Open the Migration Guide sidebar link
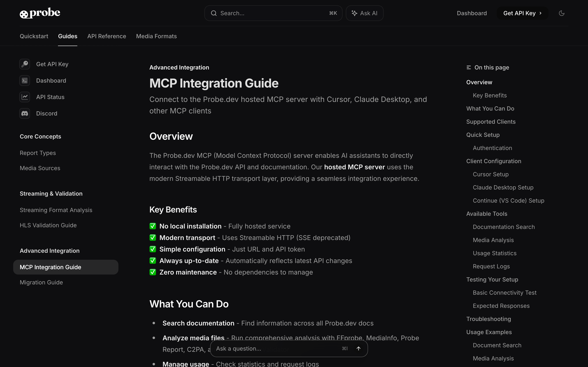588x367 pixels. click(x=41, y=282)
